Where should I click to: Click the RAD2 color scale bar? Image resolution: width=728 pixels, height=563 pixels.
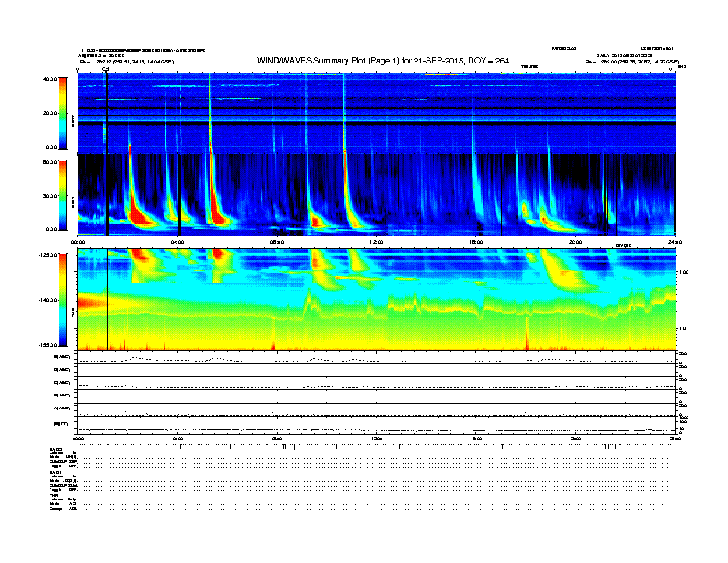(63, 113)
